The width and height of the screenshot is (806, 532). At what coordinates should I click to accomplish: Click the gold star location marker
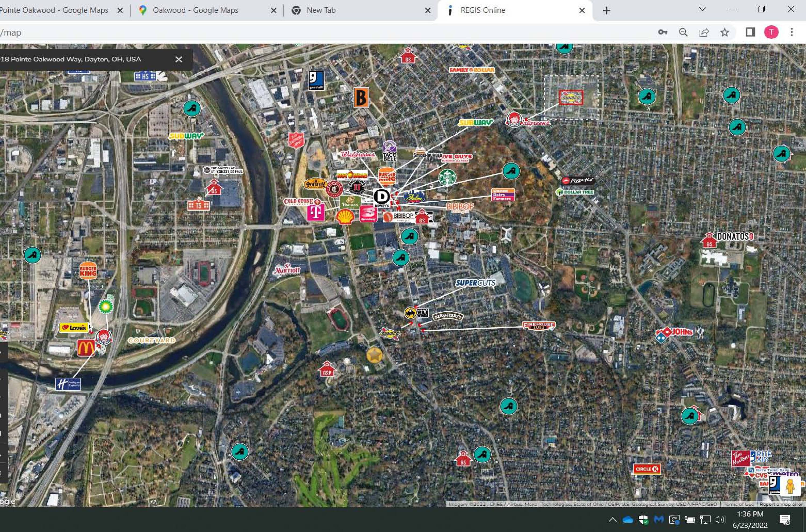(x=374, y=355)
